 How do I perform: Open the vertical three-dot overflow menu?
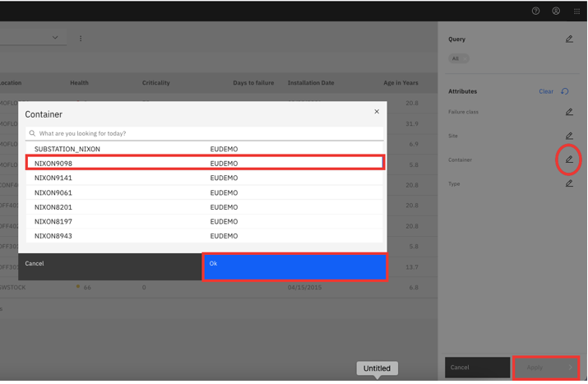(81, 39)
